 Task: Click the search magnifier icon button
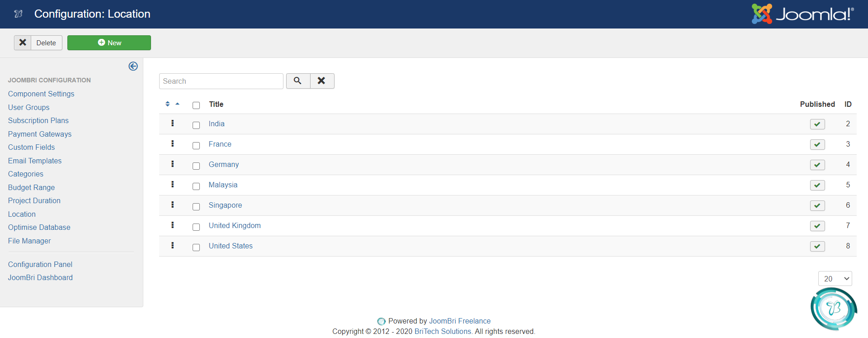298,81
